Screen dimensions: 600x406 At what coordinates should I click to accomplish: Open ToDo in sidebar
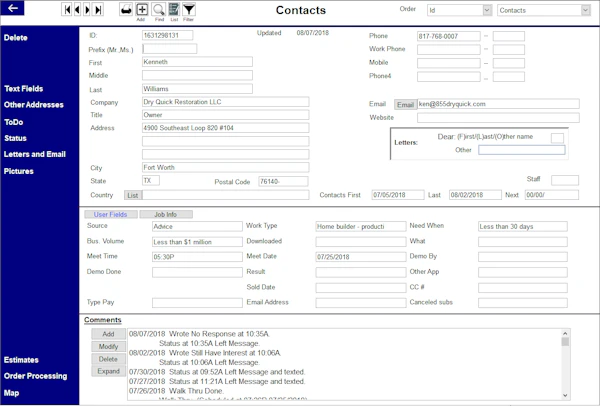[14, 122]
